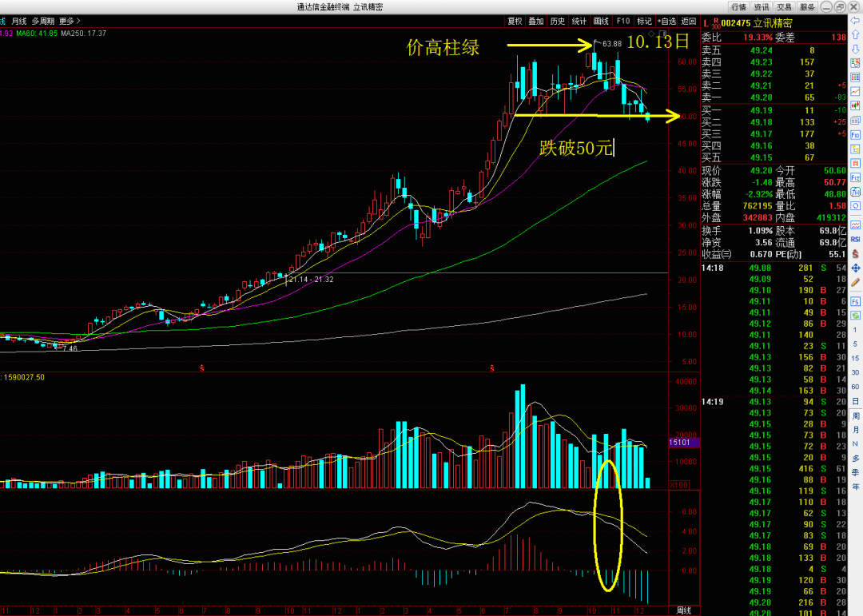Click the FS intraday chart sidebar icon
This screenshot has width=863, height=616.
(x=855, y=302)
